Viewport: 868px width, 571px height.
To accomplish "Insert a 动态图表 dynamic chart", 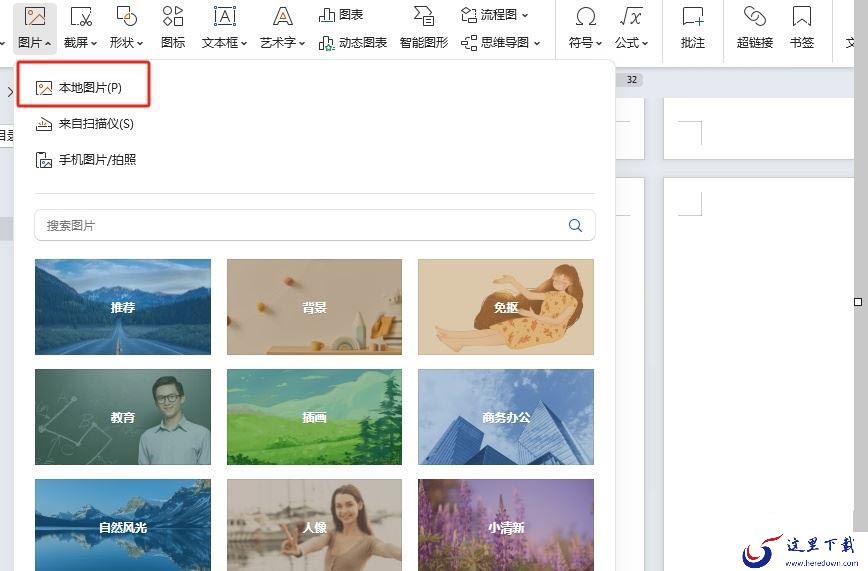I will click(x=353, y=43).
